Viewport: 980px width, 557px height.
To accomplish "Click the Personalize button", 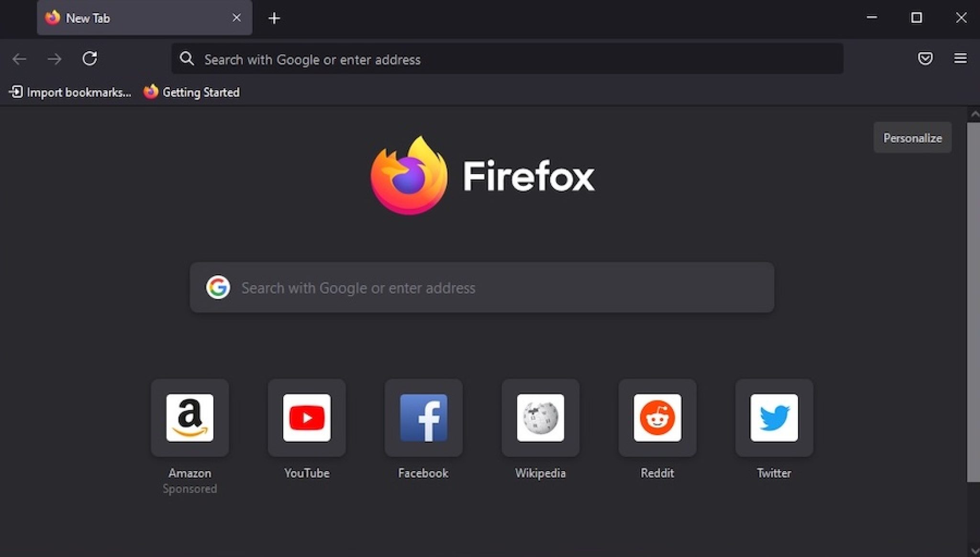I will 912,138.
